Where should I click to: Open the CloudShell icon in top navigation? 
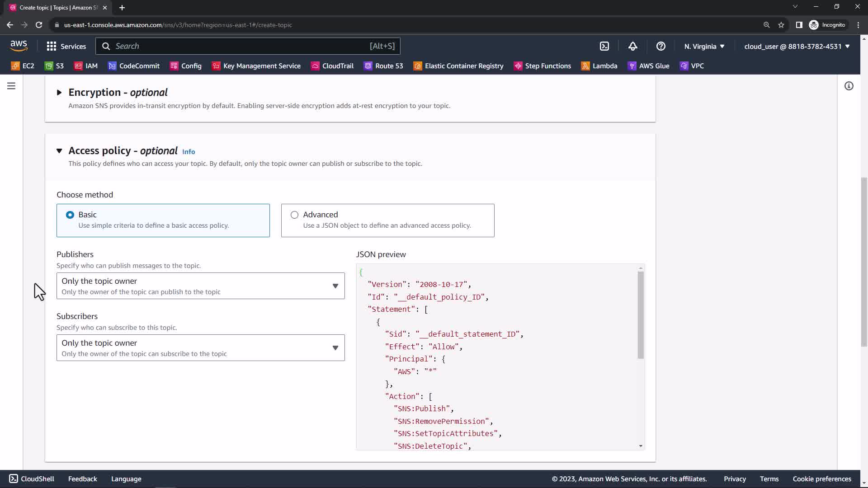click(x=604, y=46)
